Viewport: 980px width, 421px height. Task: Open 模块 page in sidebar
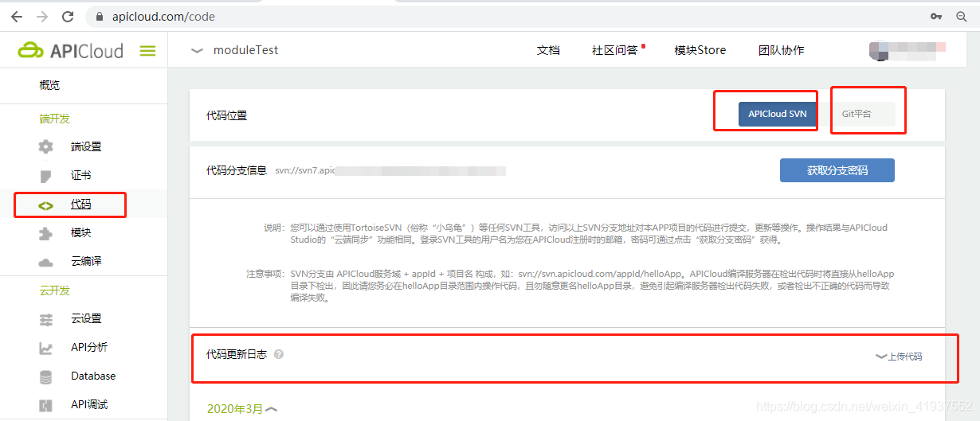[81, 233]
